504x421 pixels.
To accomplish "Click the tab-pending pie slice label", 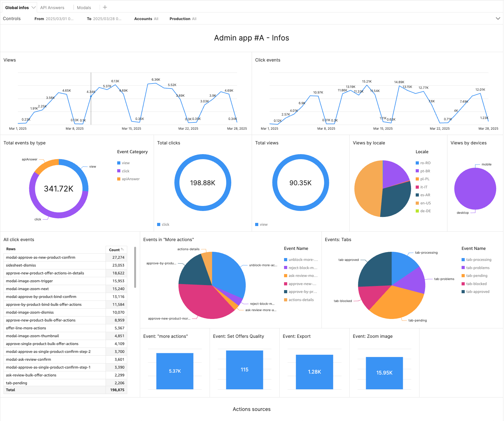I will [418, 321].
